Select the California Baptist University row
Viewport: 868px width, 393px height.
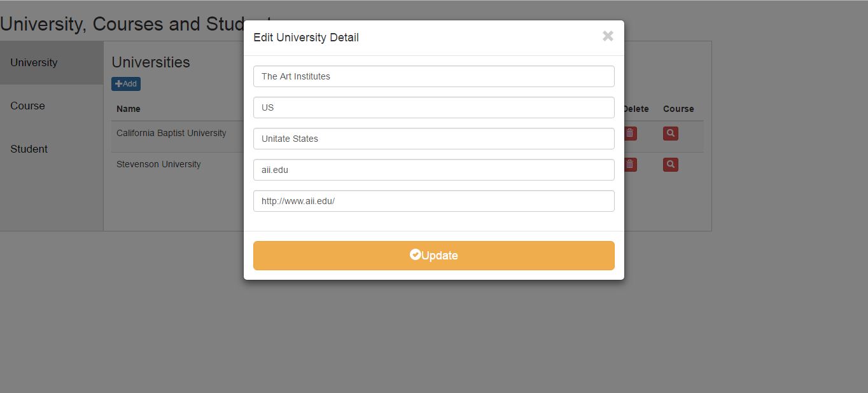(x=171, y=133)
